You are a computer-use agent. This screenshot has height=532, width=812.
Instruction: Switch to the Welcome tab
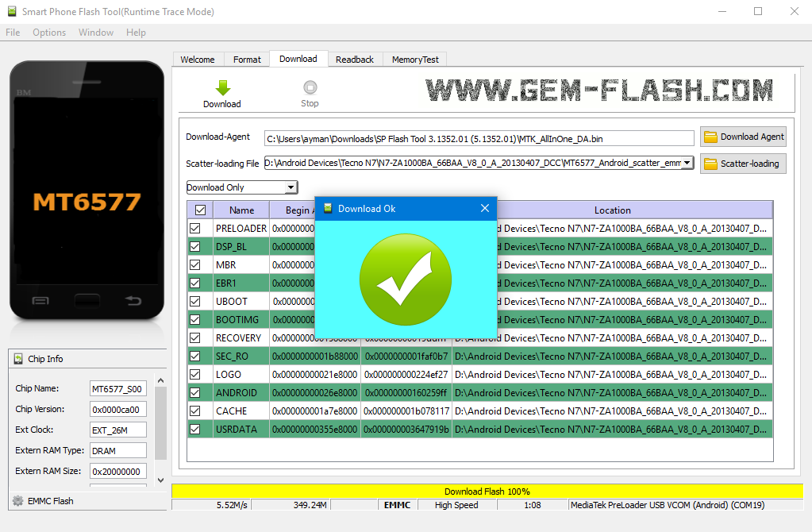pyautogui.click(x=198, y=60)
